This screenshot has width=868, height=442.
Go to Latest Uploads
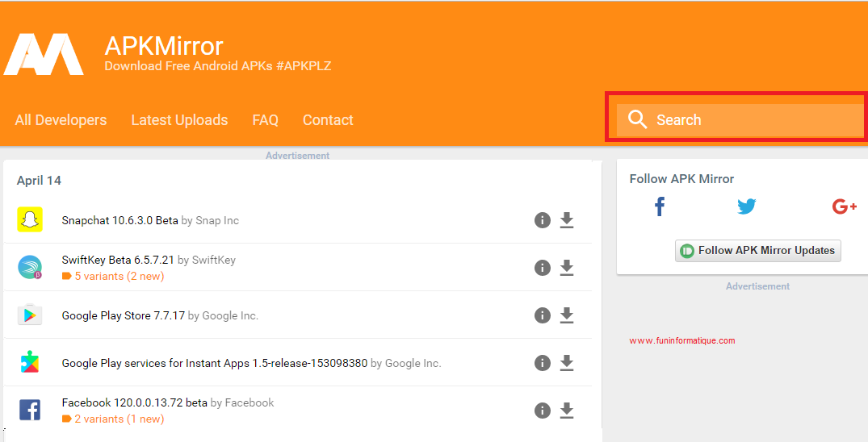pos(179,120)
